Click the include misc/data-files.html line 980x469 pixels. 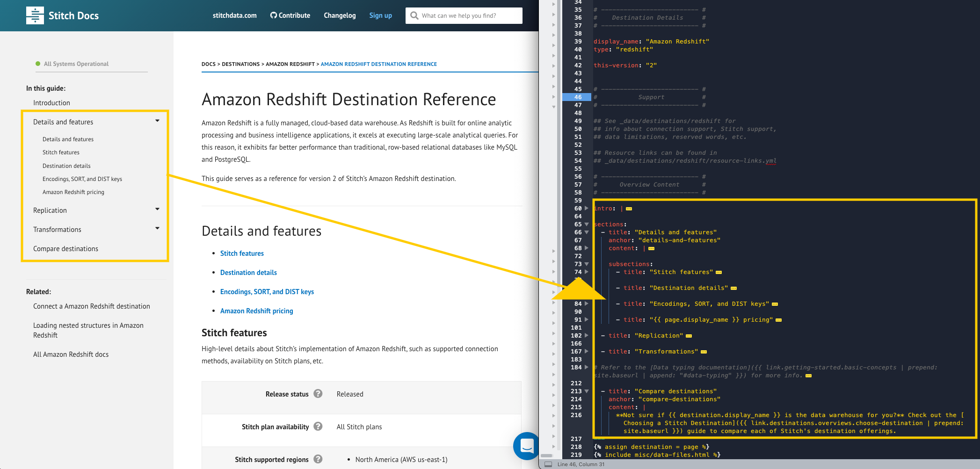pyautogui.click(x=657, y=455)
